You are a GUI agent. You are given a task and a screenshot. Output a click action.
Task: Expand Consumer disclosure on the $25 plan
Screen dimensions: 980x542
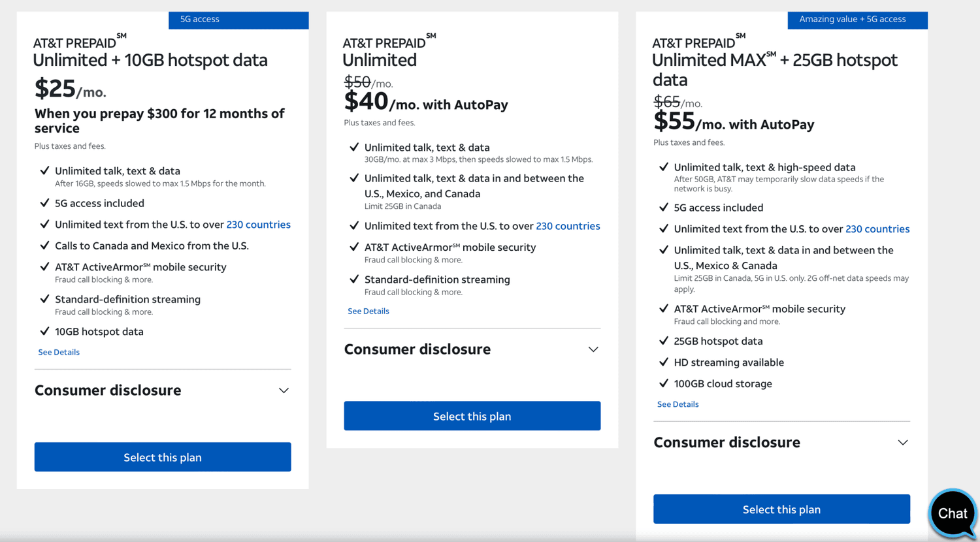pyautogui.click(x=163, y=391)
